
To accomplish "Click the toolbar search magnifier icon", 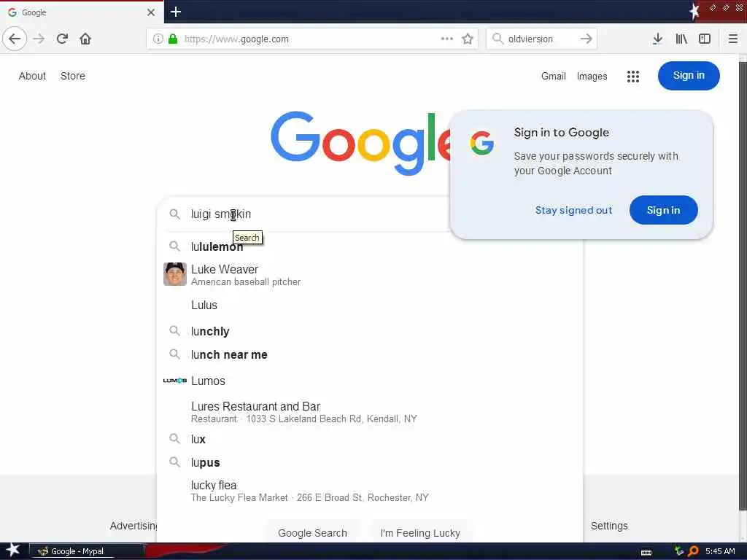I will (498, 39).
